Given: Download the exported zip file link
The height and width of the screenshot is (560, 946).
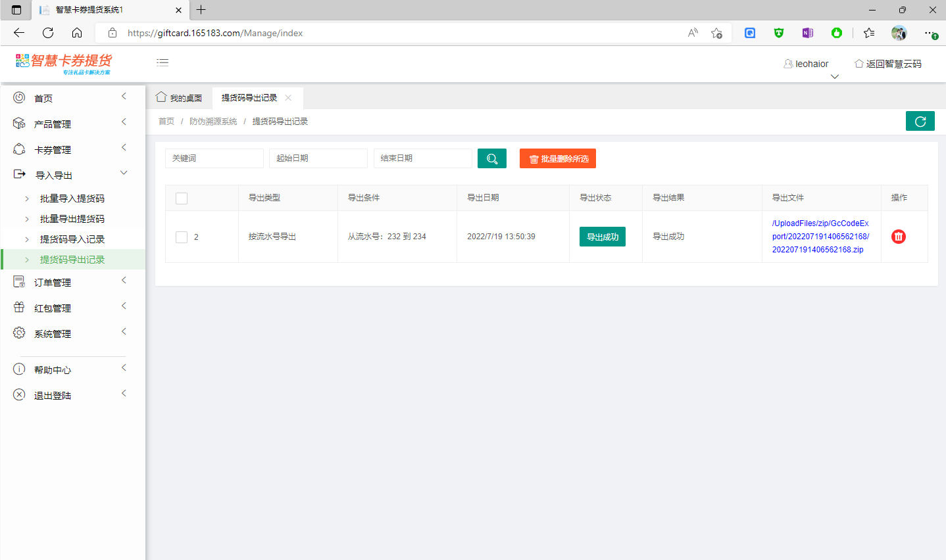Looking at the screenshot, I should 820,237.
